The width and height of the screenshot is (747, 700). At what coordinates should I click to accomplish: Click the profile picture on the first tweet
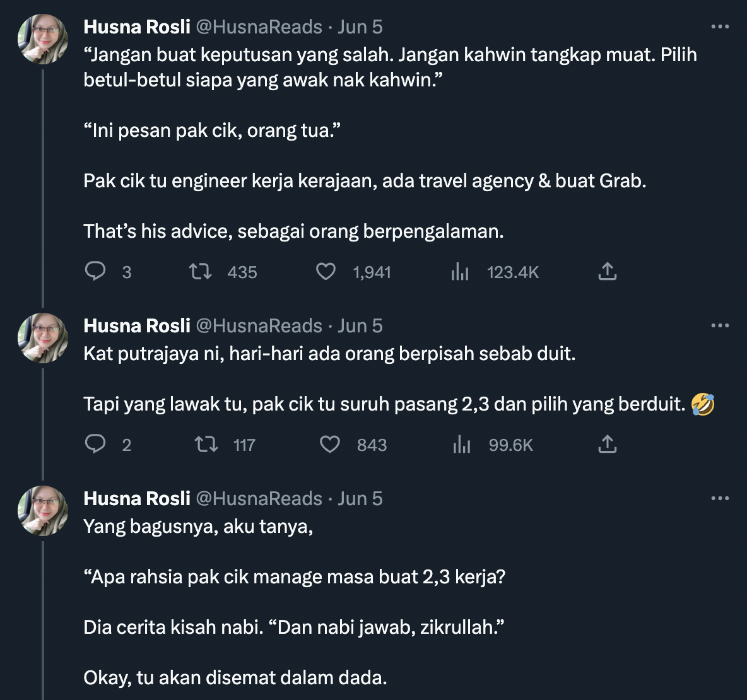(x=43, y=39)
